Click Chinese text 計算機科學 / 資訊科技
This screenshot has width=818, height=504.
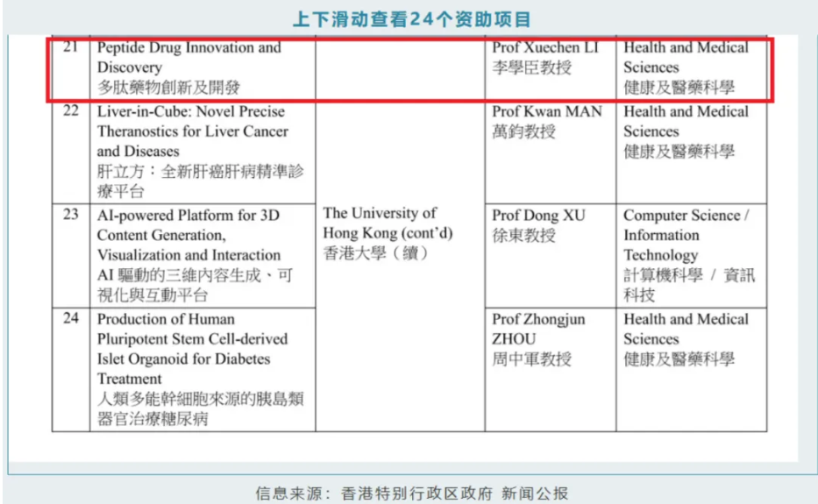(689, 285)
